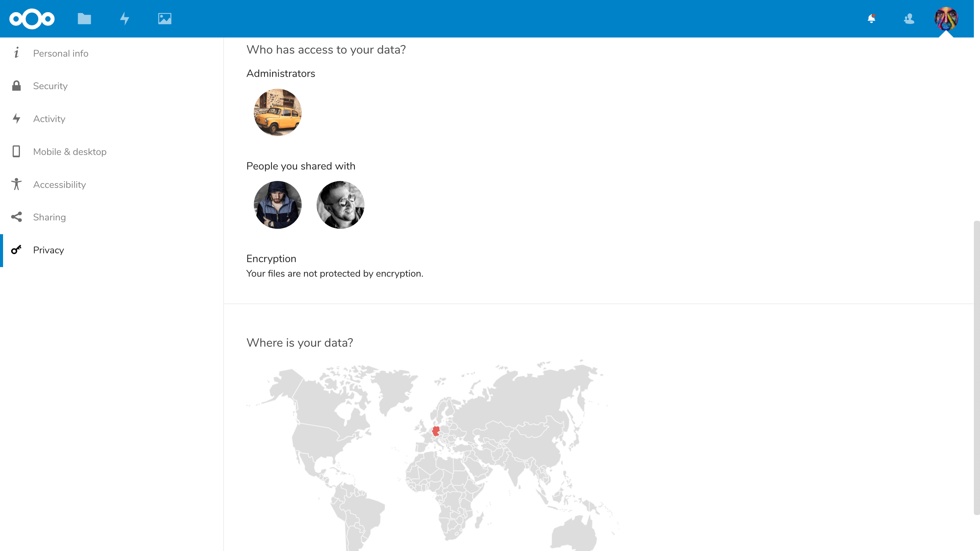Select the Privacy sidebar item

[48, 250]
